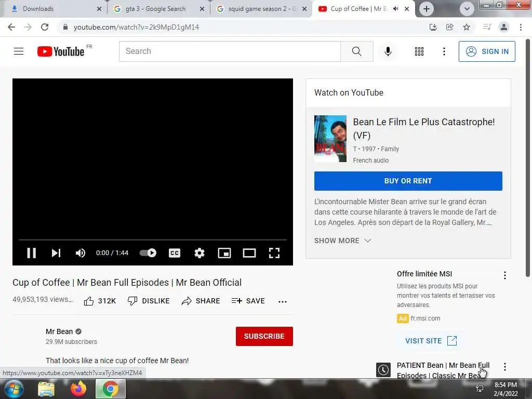This screenshot has height=399, width=532.
Task: Click the address bar URL
Action: point(137,27)
